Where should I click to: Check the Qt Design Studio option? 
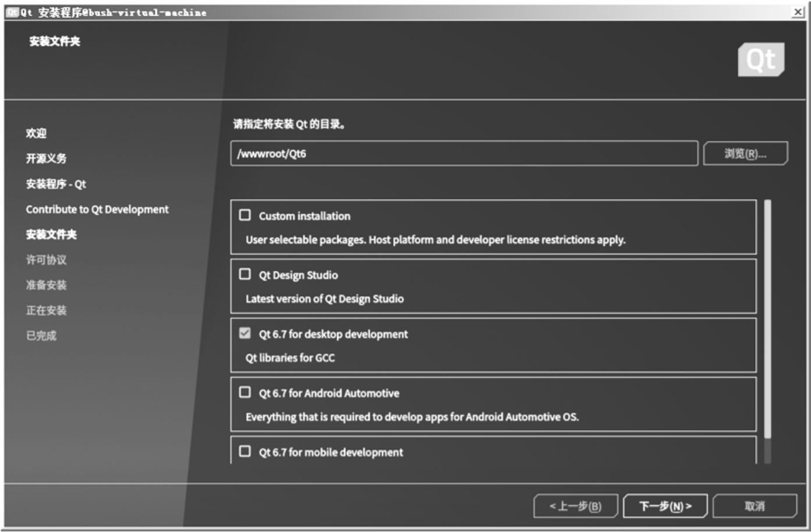(245, 274)
